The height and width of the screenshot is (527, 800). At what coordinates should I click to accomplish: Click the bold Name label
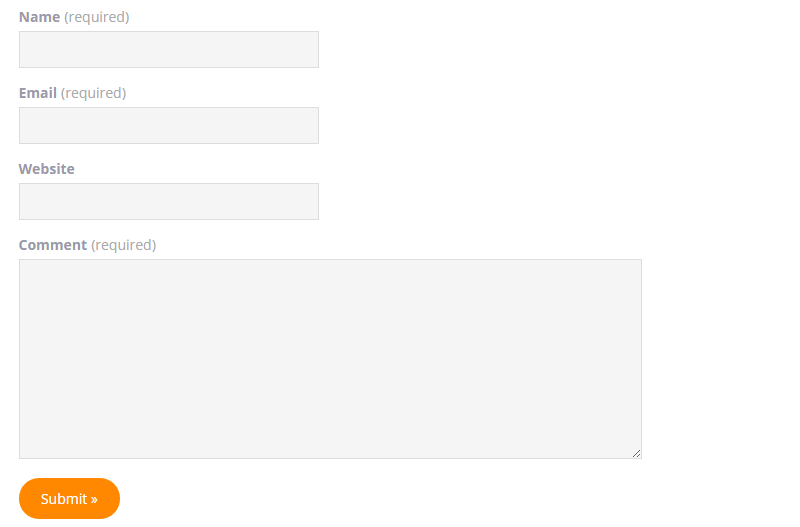(x=39, y=17)
